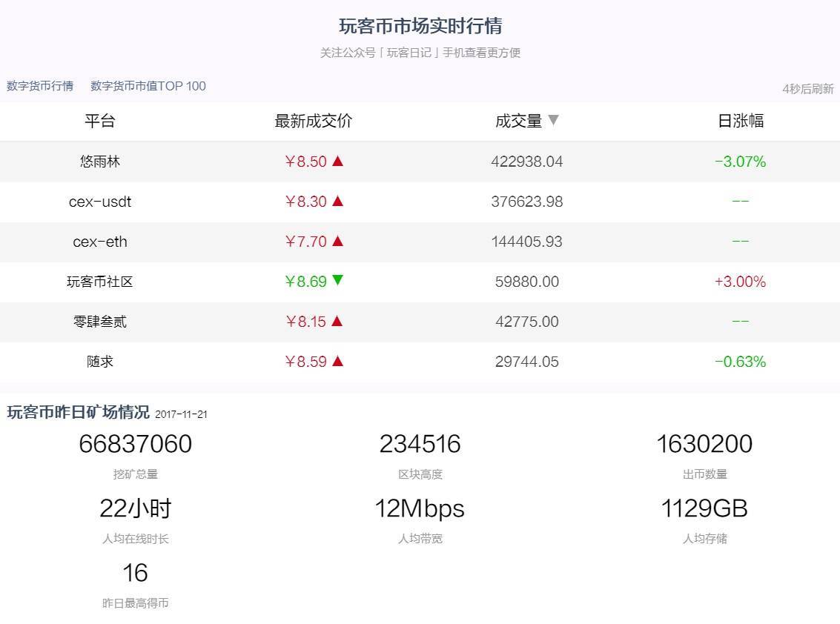Select the 随求 platform name
The width and height of the screenshot is (840, 624).
click(100, 362)
